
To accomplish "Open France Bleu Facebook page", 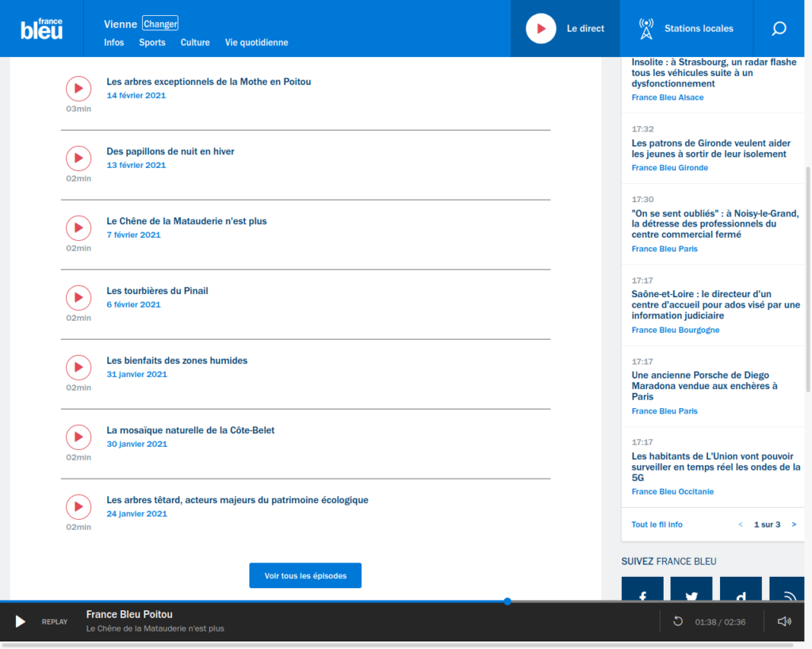I will (x=642, y=594).
